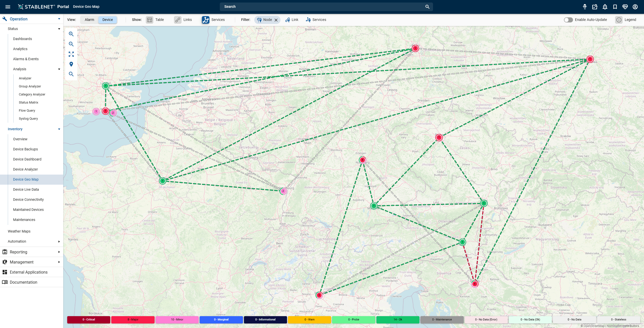Toggle Services display button
The height and width of the screenshot is (328, 644).
(x=206, y=20)
